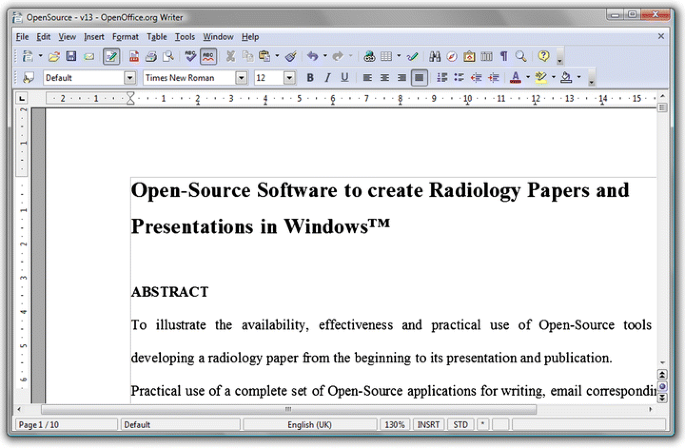Click INSRT mode in status bar
Viewport: 685px width, 448px height.
(x=428, y=425)
